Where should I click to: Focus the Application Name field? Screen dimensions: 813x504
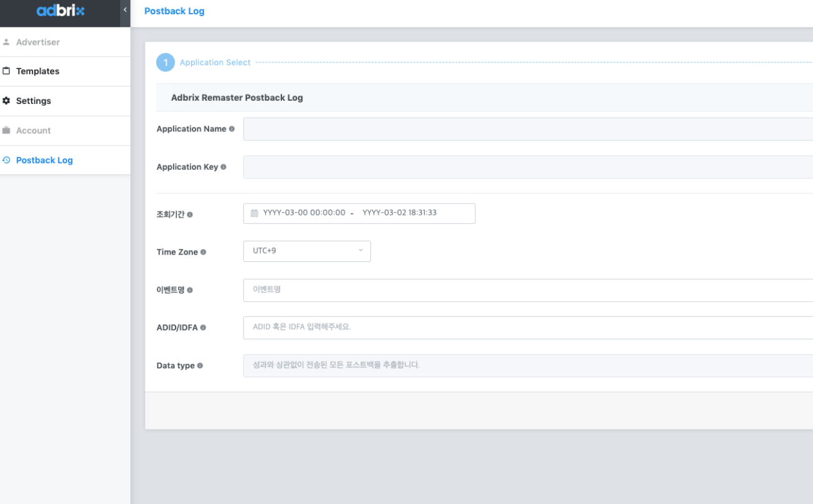pos(528,129)
